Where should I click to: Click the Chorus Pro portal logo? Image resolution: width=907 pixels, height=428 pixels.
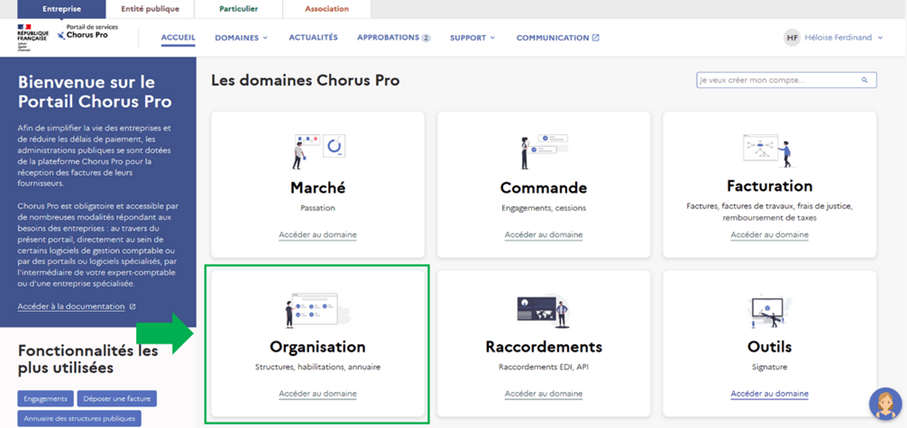[80, 34]
